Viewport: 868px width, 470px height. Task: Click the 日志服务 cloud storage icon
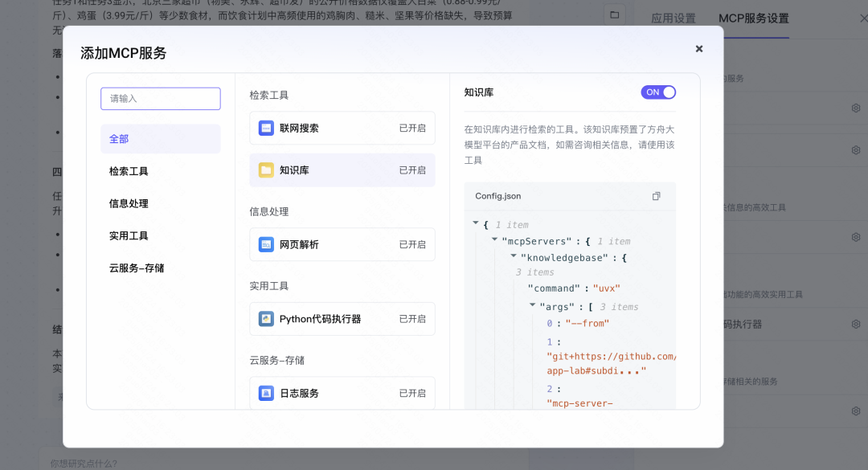(x=265, y=393)
